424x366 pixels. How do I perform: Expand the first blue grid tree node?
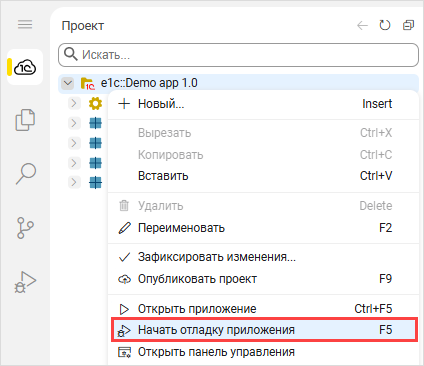click(74, 123)
